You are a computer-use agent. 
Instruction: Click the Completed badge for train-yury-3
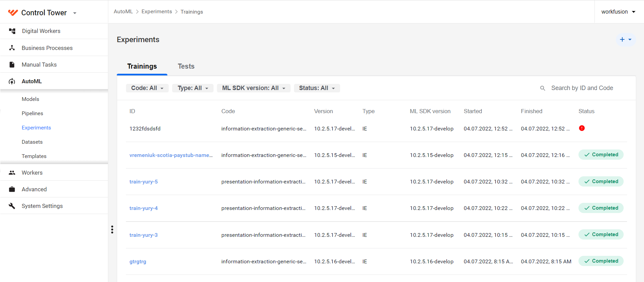coord(601,234)
